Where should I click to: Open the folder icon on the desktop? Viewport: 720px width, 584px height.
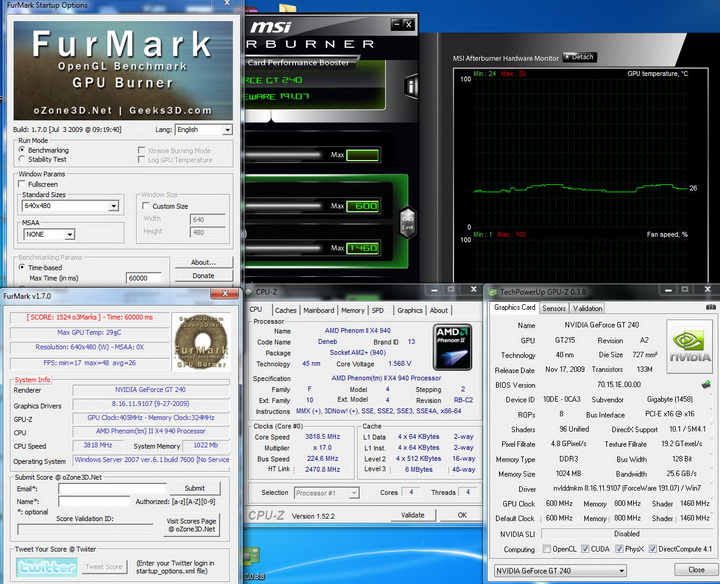tap(287, 10)
